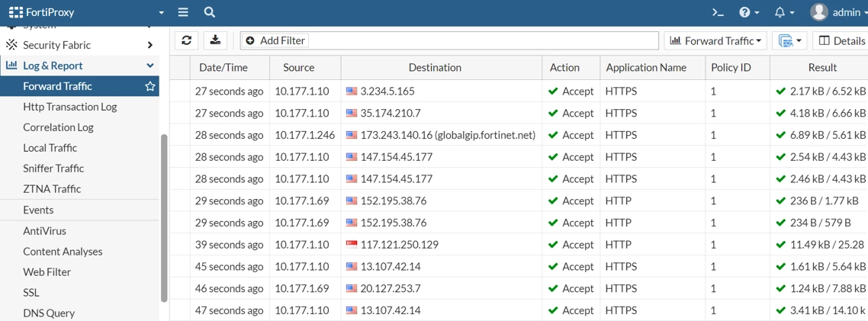Viewport: 868px width, 321px height.
Task: Sort by Action column header
Action: [x=564, y=68]
